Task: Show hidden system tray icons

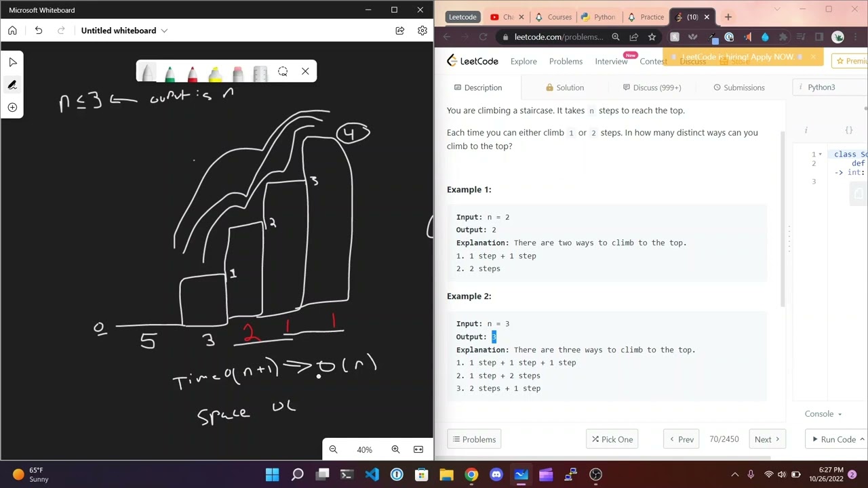Action: click(734, 474)
